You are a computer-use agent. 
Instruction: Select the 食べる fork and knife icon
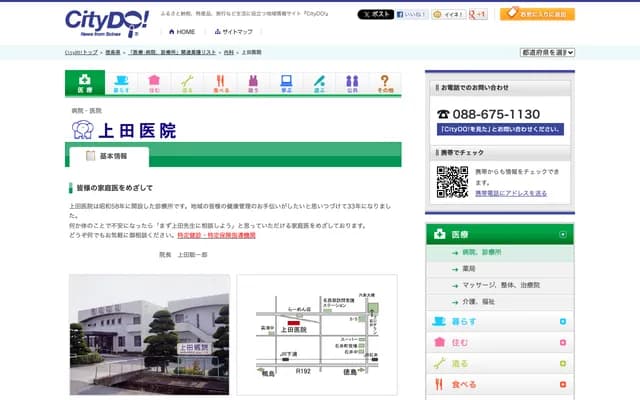coord(220,83)
